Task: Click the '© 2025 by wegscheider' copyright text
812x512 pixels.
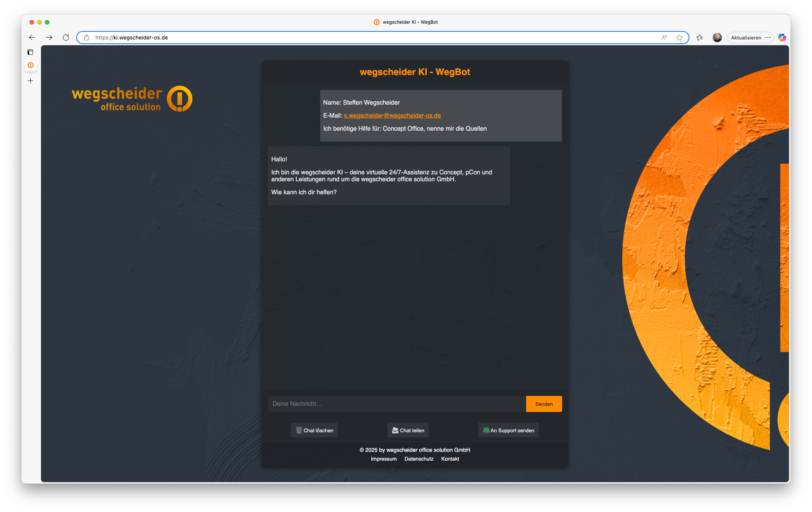Action: (415, 450)
